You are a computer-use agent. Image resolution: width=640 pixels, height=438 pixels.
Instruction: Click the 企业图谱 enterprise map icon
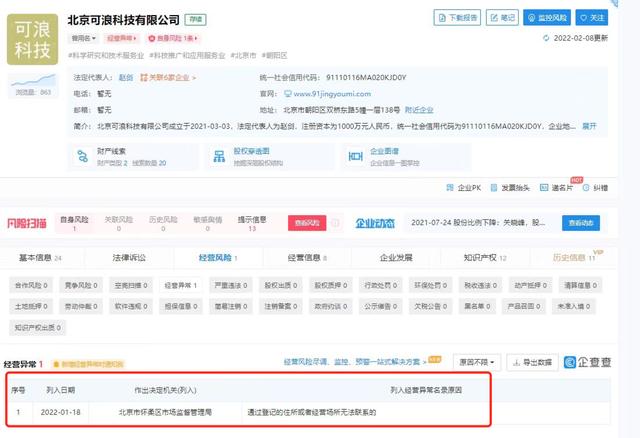(x=356, y=156)
